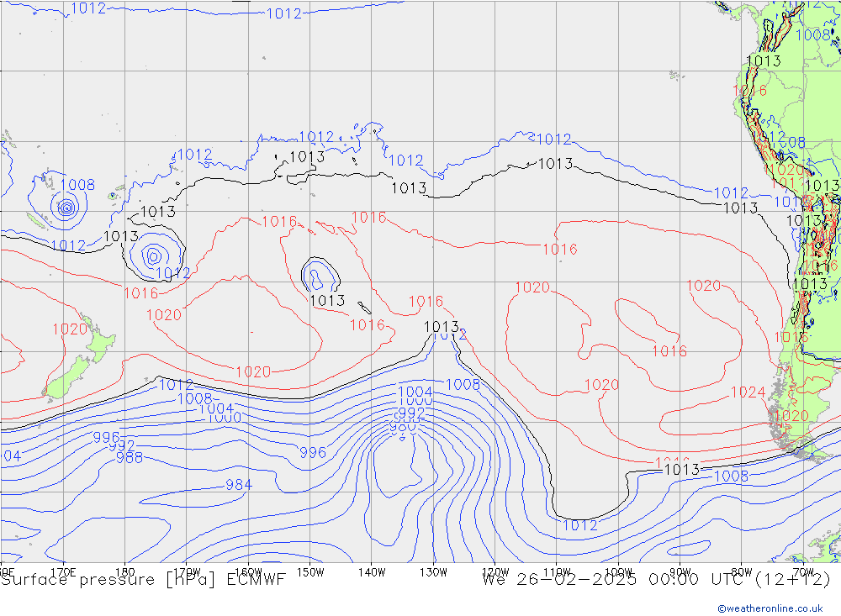
Task: Click the weatheronline.co.uk copyright link
Action: [x=770, y=608]
